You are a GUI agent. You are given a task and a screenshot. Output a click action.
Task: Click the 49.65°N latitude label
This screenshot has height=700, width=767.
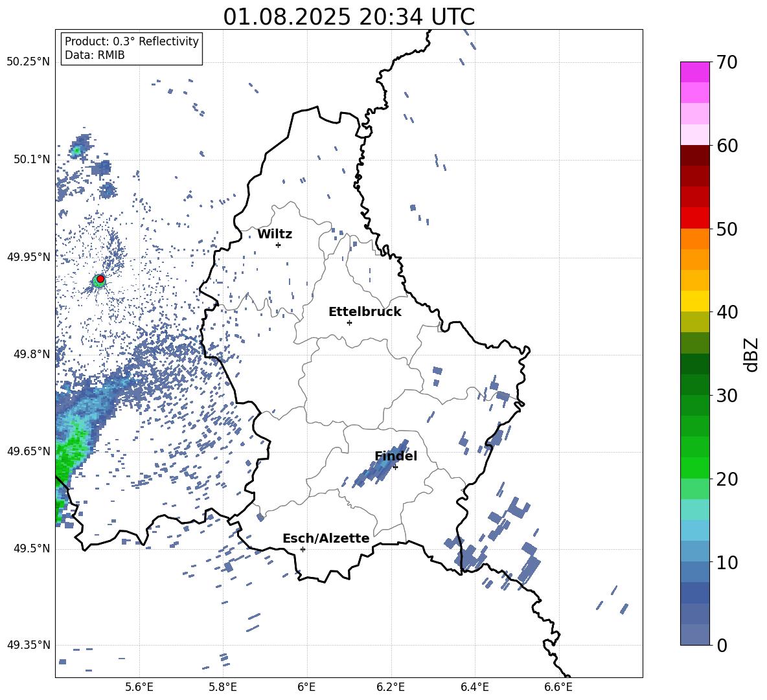click(29, 451)
